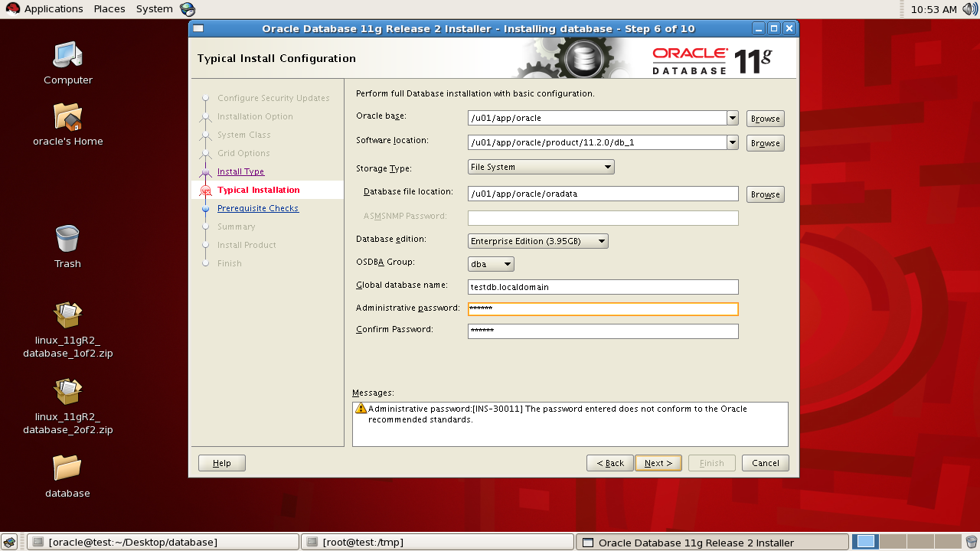Select linux_11gR2_database_1of2.zip archive icon
Viewport: 980px width, 551px height.
coord(67,315)
